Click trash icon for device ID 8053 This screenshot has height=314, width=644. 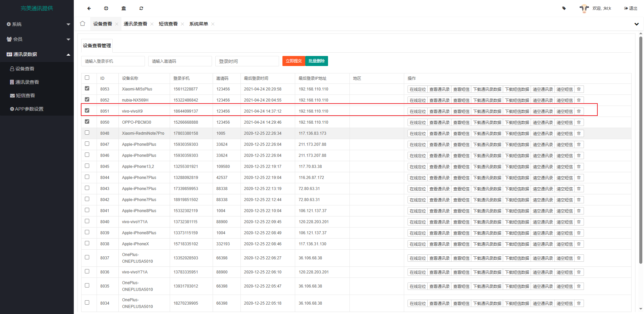click(579, 89)
